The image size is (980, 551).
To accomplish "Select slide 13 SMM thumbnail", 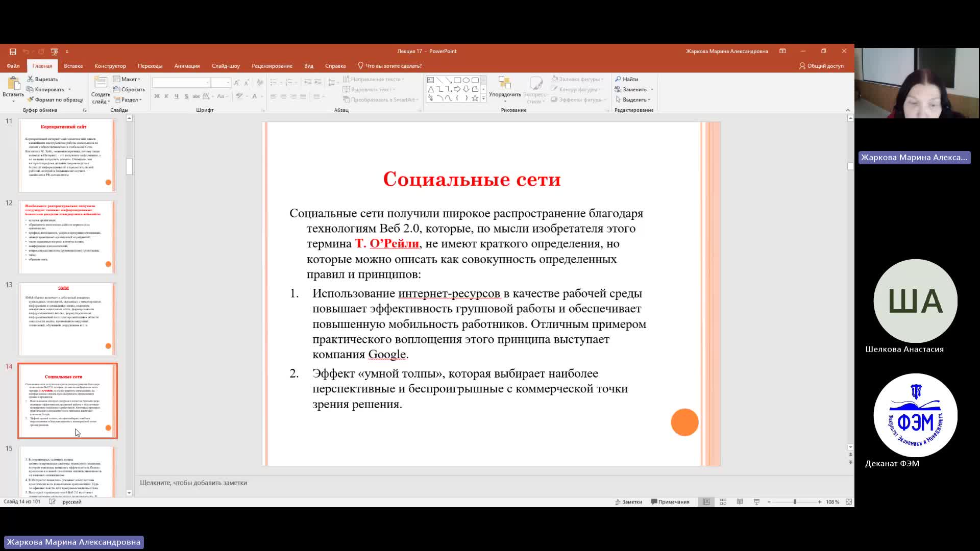I will coord(67,319).
